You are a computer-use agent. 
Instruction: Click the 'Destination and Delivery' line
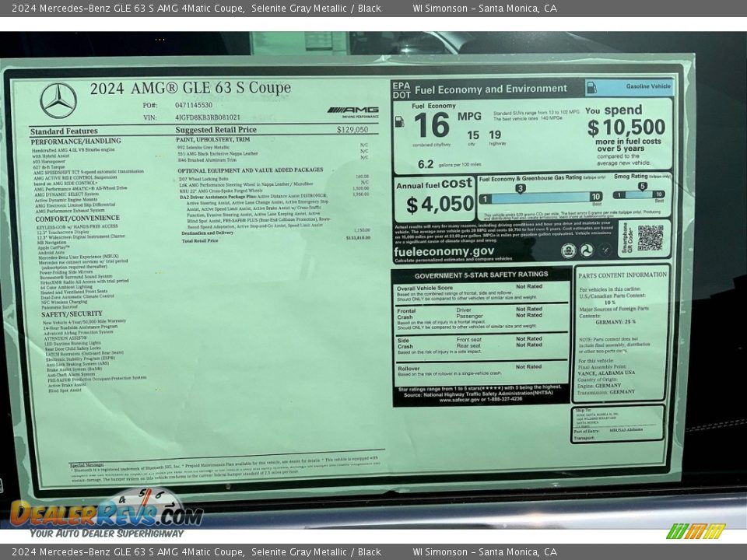click(208, 233)
